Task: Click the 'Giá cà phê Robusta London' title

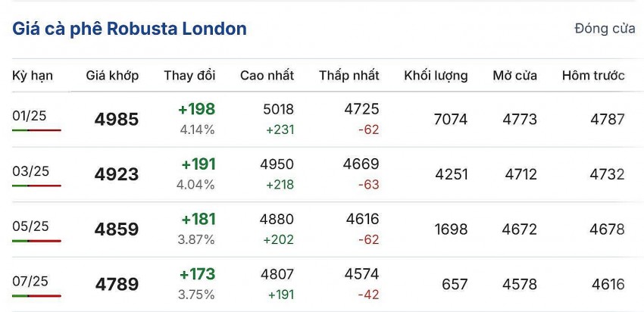Action: 130,30
